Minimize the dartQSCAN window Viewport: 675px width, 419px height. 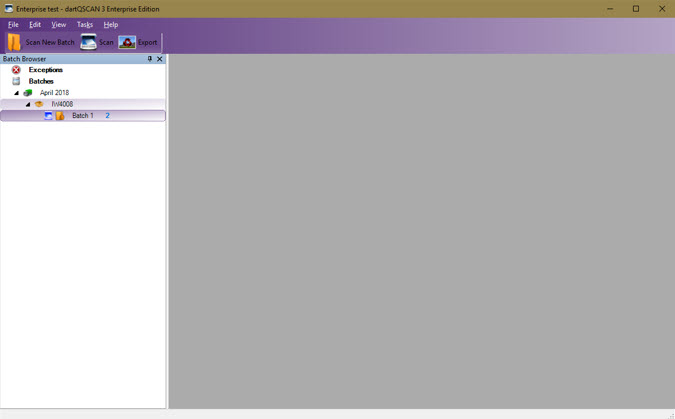[610, 9]
